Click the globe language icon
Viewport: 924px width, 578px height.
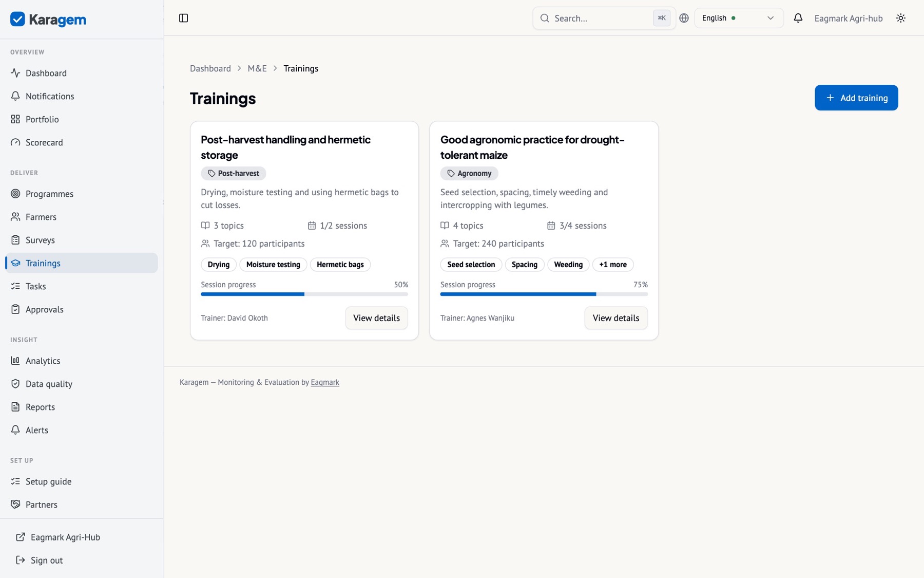[684, 18]
